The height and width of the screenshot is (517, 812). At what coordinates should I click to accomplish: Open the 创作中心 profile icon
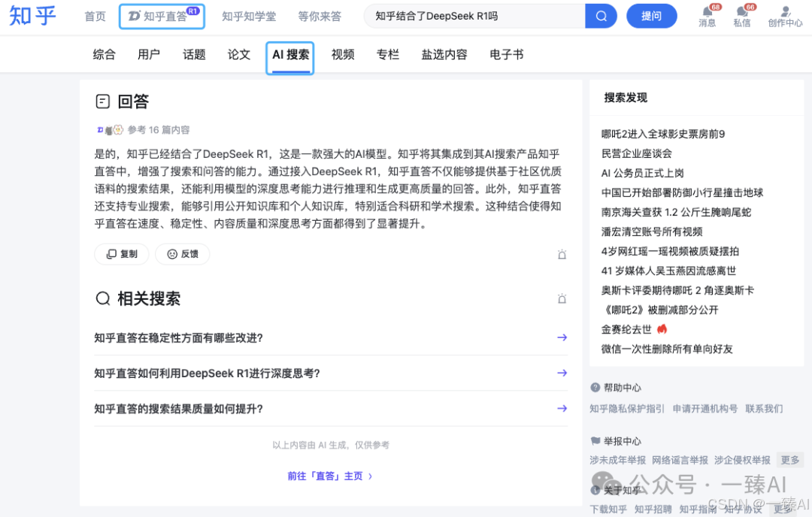pos(786,11)
